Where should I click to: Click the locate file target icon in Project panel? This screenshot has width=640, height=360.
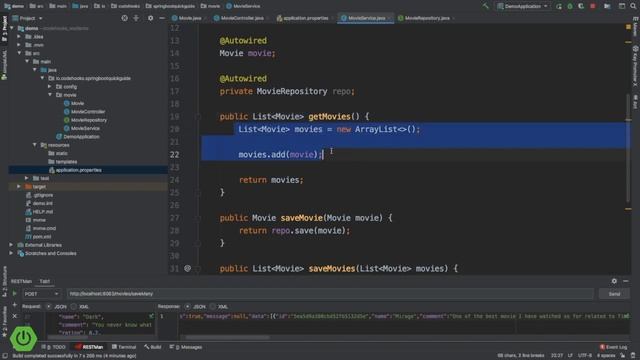[x=124, y=18]
